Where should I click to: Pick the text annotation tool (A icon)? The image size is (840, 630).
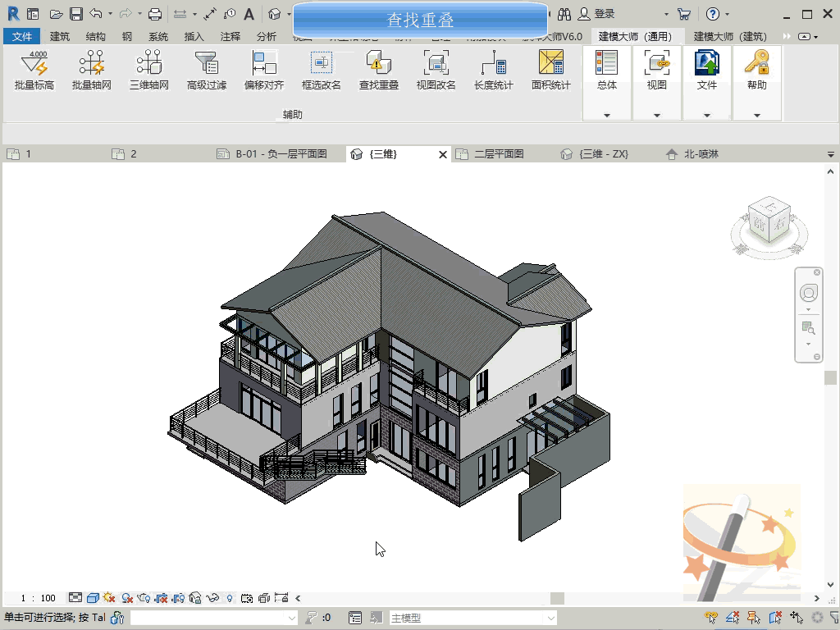249,14
